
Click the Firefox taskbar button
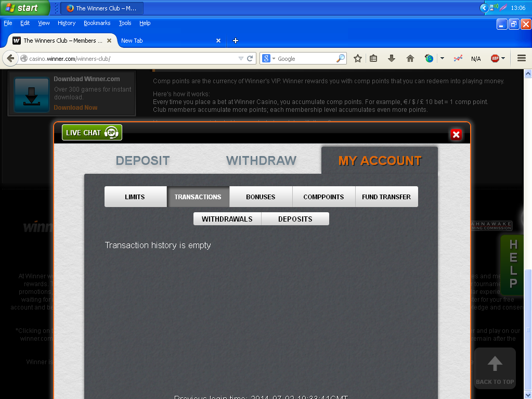click(102, 8)
